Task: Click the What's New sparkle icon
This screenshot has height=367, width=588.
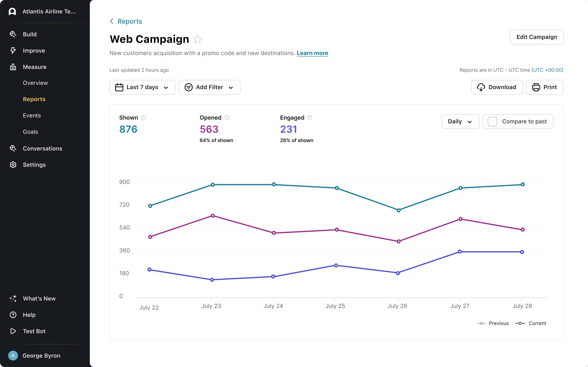Action: pyautogui.click(x=13, y=298)
